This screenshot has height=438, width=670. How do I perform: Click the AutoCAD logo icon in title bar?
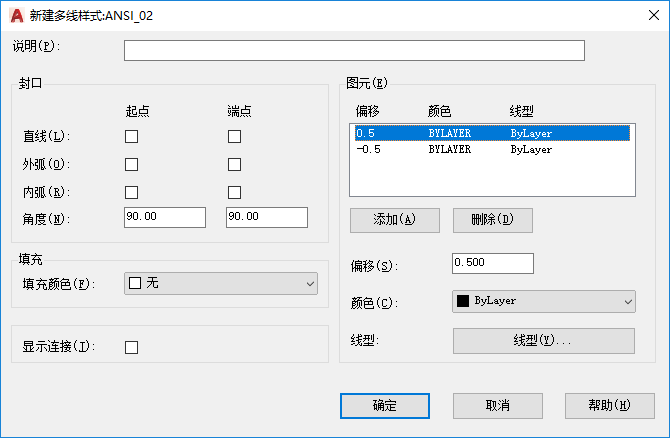[x=17, y=16]
